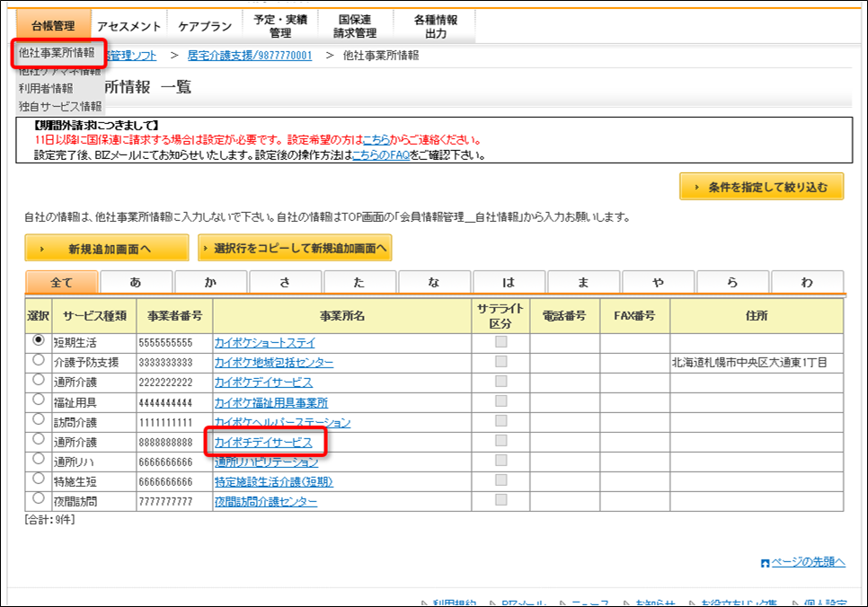
Task: Click the 5555555555 事業者番号 cell
Action: (x=174, y=343)
